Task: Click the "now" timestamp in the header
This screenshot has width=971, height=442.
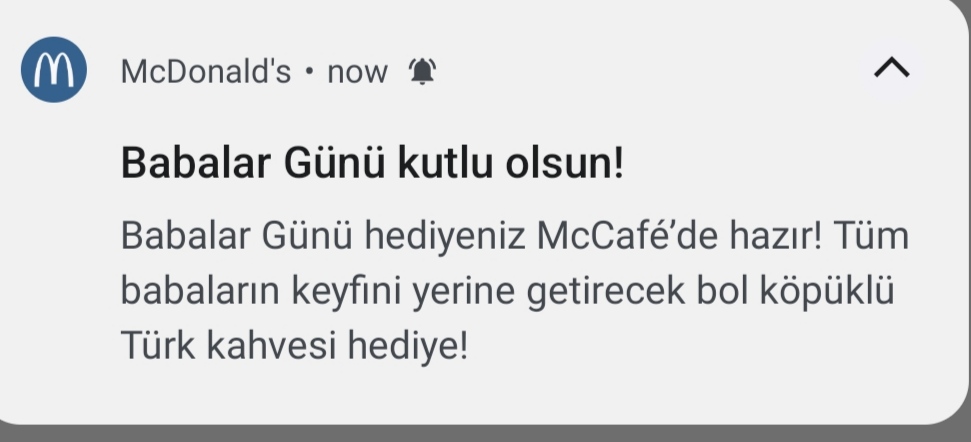Action: click(357, 72)
